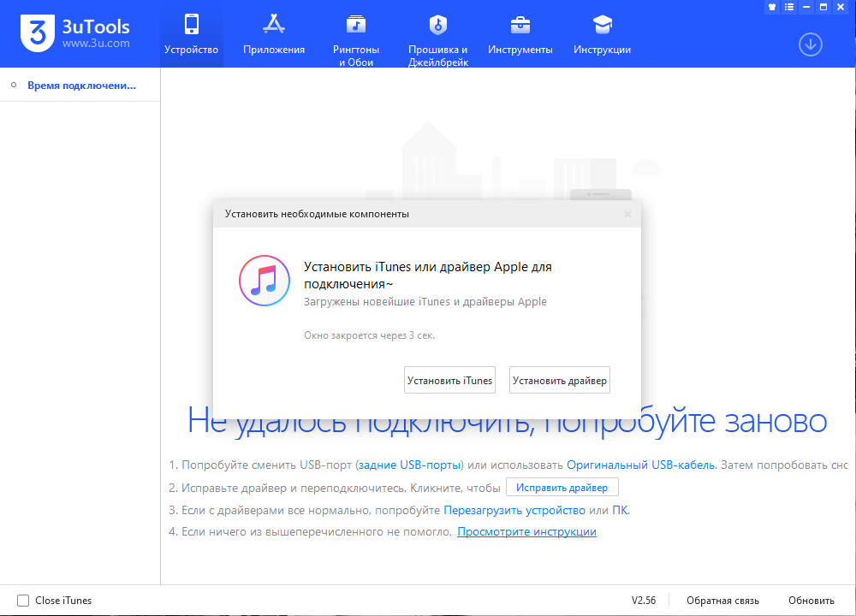Click the skin shirt icon in title bar
856x616 pixels.
(x=772, y=7)
